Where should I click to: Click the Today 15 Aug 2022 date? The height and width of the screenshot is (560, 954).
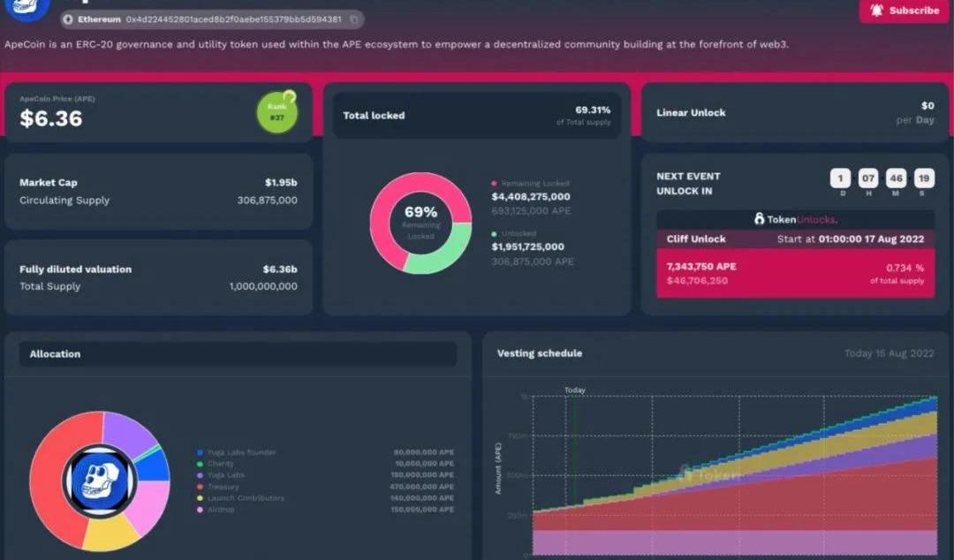(x=889, y=353)
